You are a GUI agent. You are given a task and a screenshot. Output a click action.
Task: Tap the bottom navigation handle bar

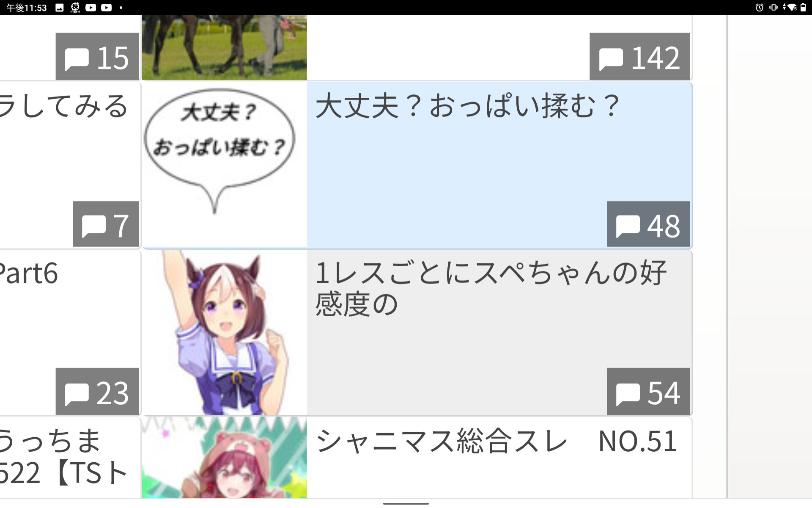(x=406, y=504)
